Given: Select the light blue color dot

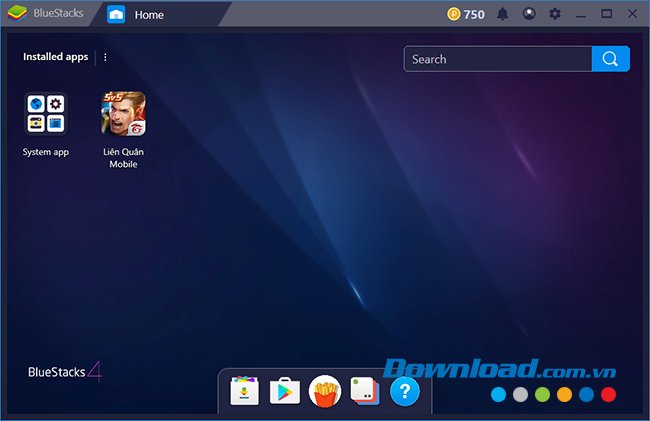Looking at the screenshot, I should 498,394.
